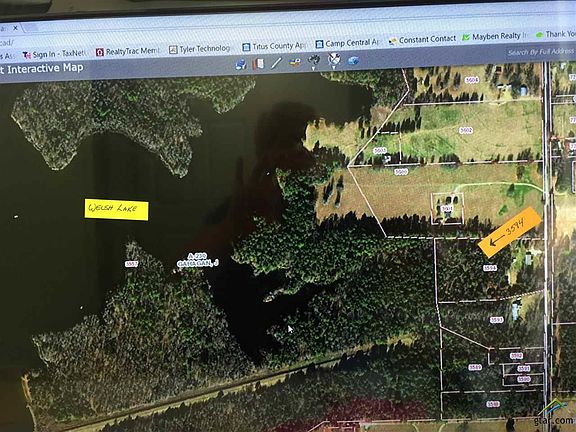Close the current browser tab
Screen dimensions: 576x432
tap(15, 28)
